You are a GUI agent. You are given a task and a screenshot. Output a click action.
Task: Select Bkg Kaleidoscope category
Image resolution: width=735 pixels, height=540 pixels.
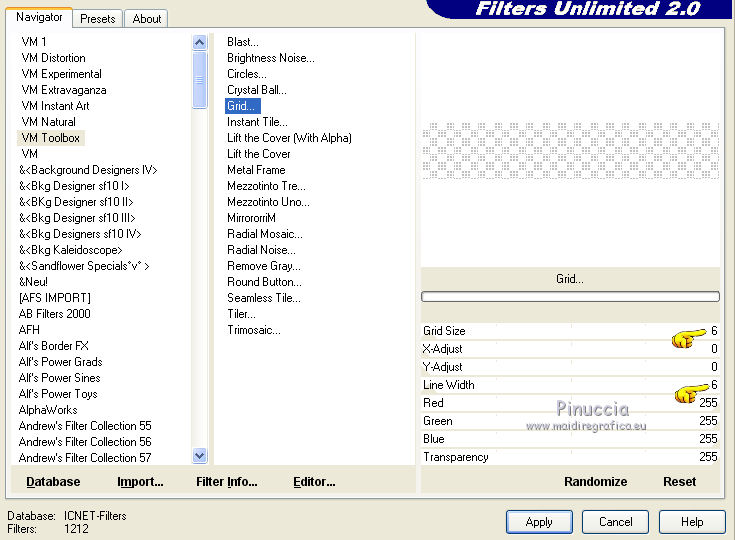point(70,250)
